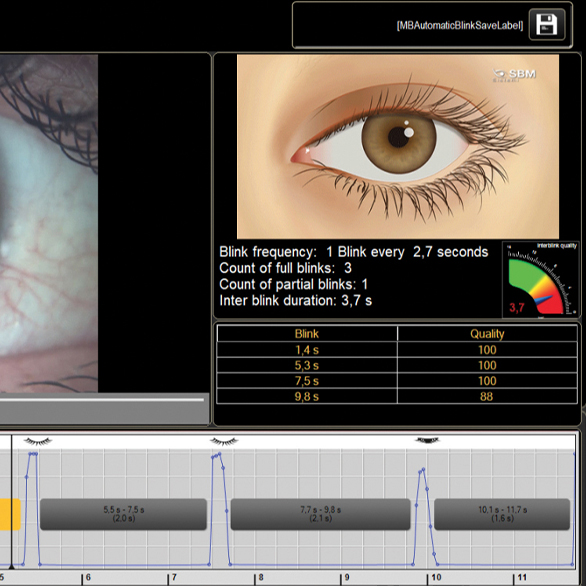Screen dimensions: 586x586
Task: Click the Blink column header
Action: (307, 333)
